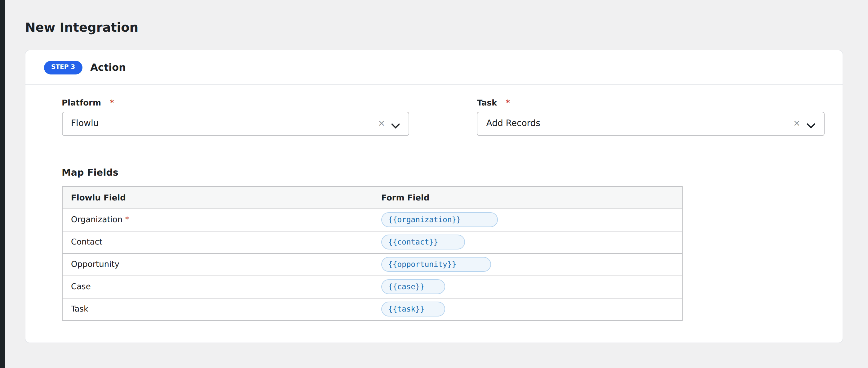
Task: Open the Task field showing Add Records
Action: (650, 124)
